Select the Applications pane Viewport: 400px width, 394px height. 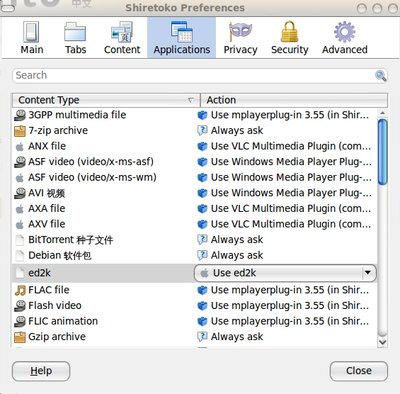click(182, 38)
